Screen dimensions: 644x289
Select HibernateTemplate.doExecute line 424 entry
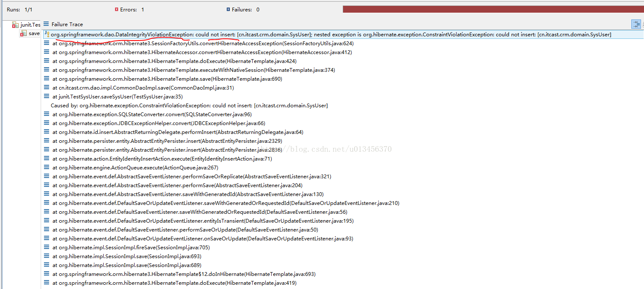click(x=174, y=61)
